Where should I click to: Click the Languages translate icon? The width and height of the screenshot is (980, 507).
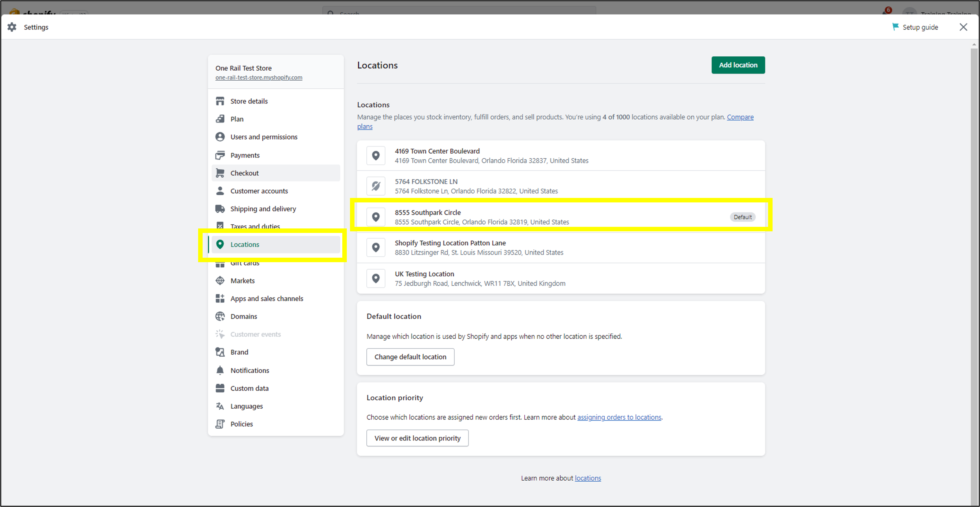coord(220,406)
